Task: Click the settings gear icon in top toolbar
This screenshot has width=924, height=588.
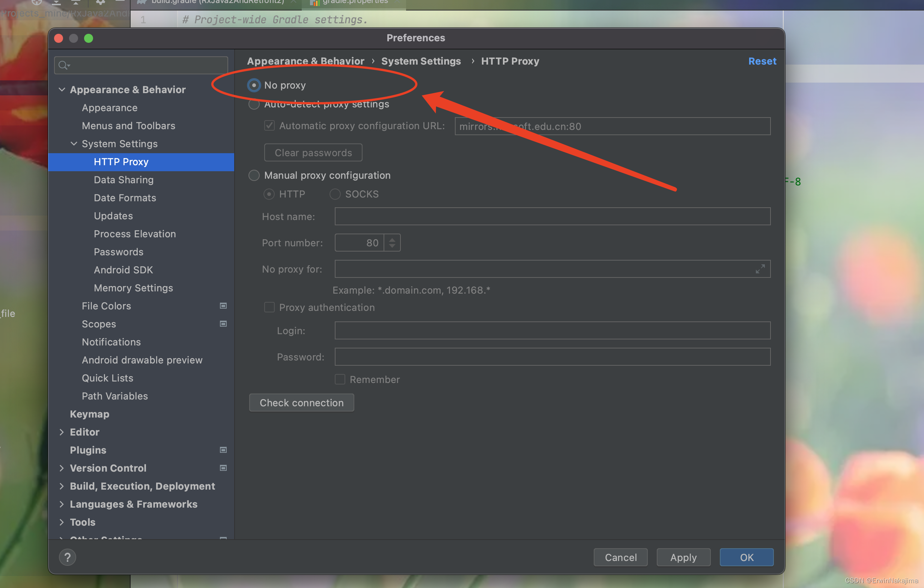Action: click(x=100, y=2)
